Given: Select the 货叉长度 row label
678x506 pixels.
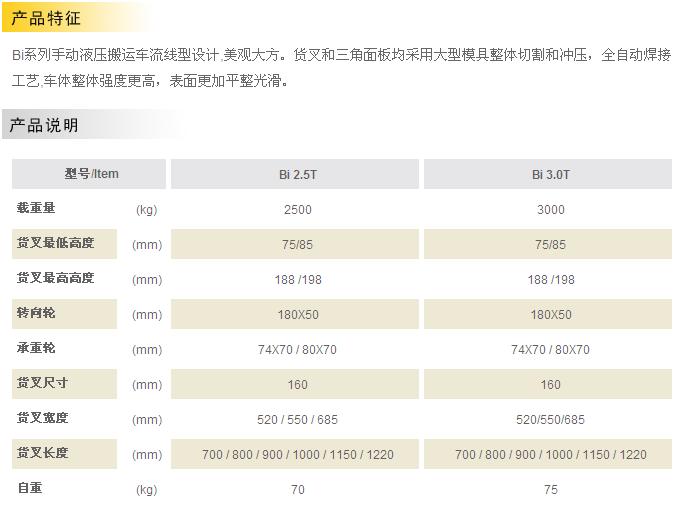Looking at the screenshot, I should (42, 453).
